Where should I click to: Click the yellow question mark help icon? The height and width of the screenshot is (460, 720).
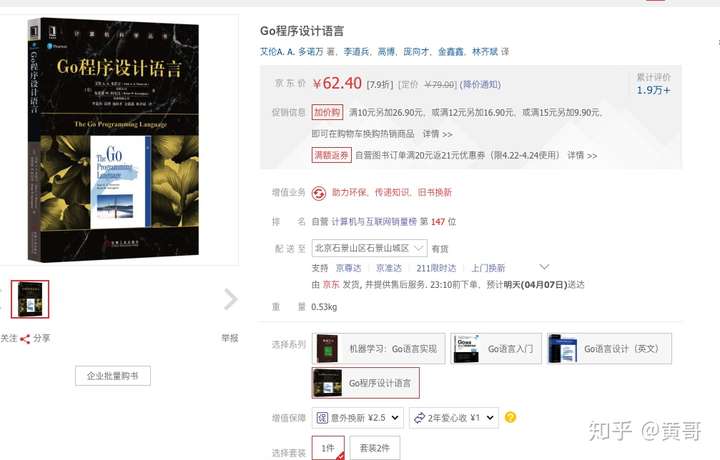tap(510, 417)
